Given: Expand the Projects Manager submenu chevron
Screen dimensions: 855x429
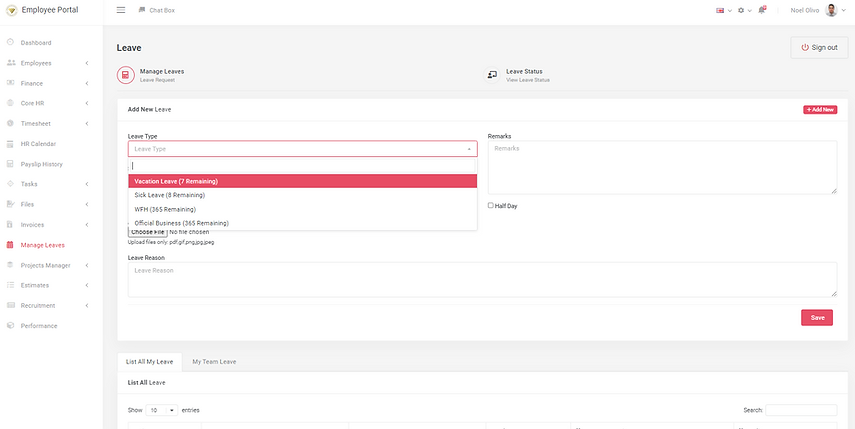Looking at the screenshot, I should pos(87,265).
